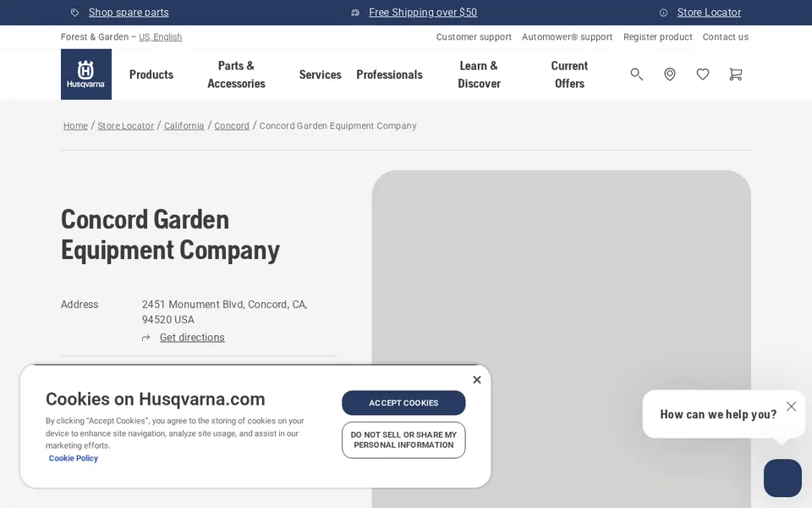Click the info icon beside Store Locator
This screenshot has width=812, height=508.
pos(663,13)
